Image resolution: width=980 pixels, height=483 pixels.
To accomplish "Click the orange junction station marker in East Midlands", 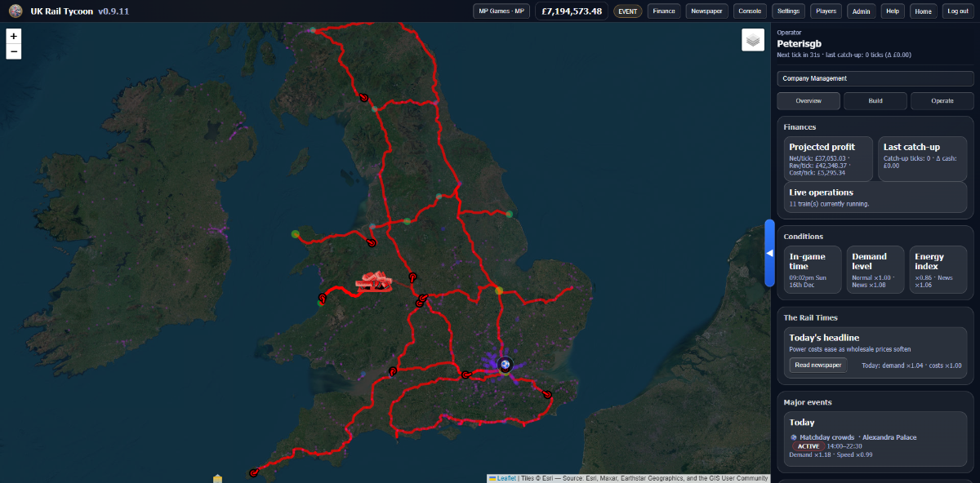I will point(499,290).
